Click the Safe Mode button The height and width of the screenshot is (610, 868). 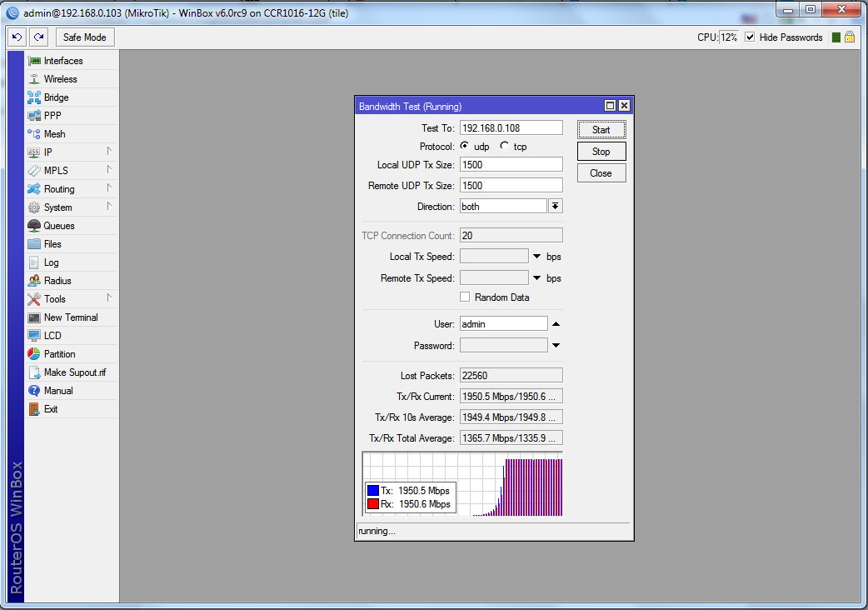(83, 37)
